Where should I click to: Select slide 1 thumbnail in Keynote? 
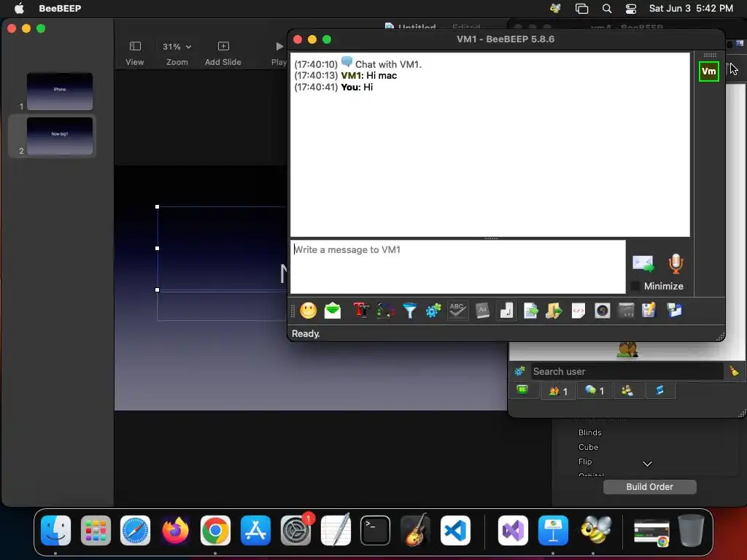(x=60, y=91)
